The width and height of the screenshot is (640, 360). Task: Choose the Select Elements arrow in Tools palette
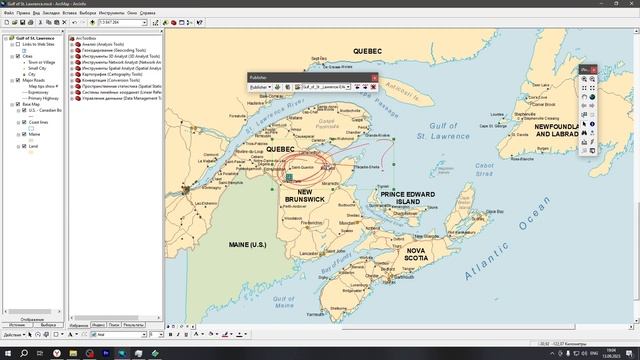point(584,124)
